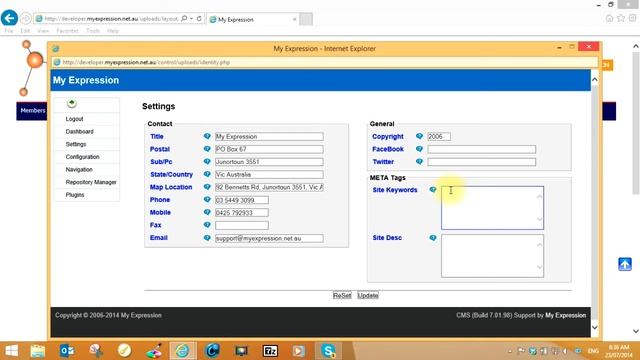Image resolution: width=640 pixels, height=360 pixels.
Task: Click the help icon beside Mobile field
Action: [x=207, y=212]
